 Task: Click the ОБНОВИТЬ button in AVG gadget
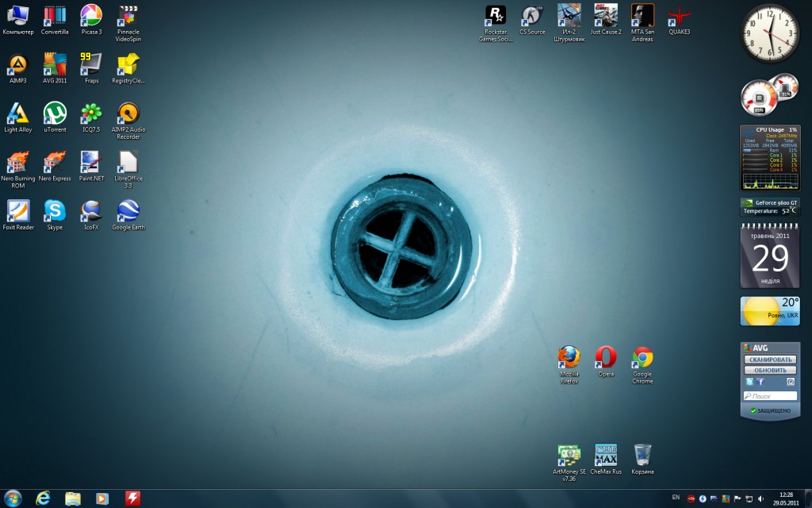(x=770, y=370)
